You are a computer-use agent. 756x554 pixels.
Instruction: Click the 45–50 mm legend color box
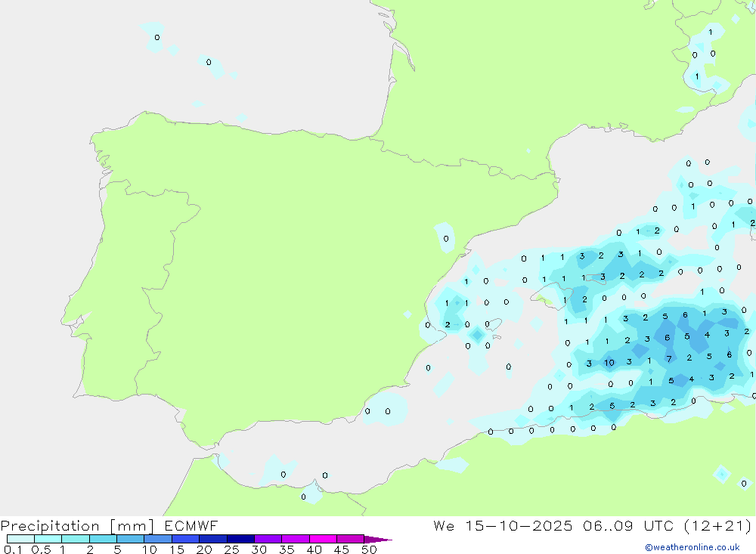(350, 539)
